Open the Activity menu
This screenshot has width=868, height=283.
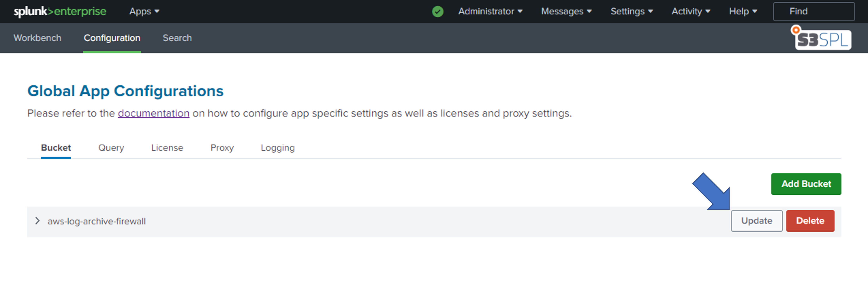pyautogui.click(x=691, y=12)
